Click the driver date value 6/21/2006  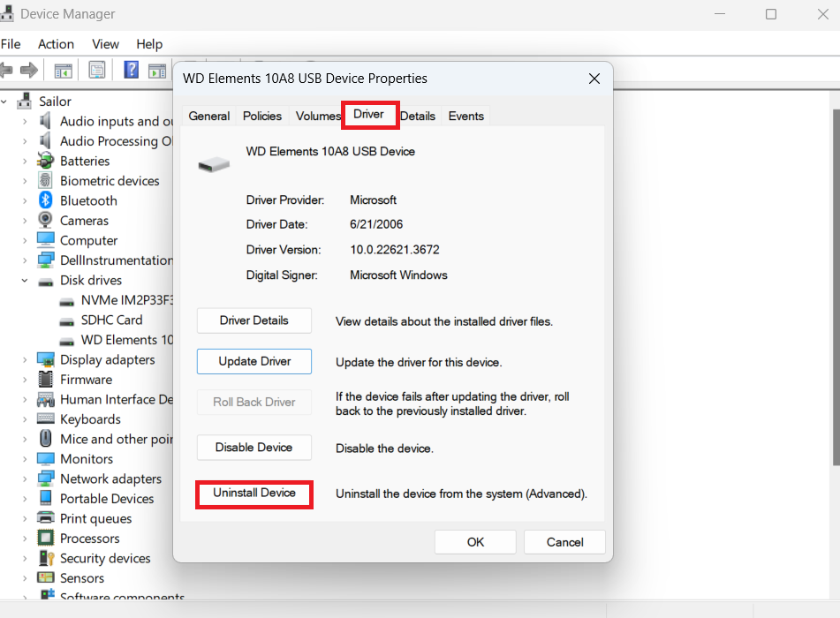pyautogui.click(x=376, y=224)
